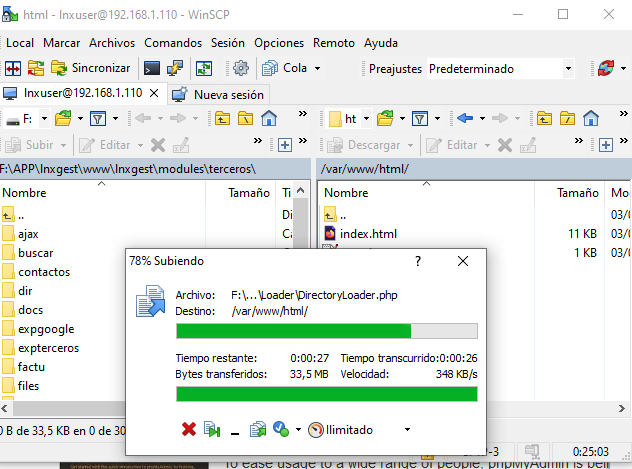Go to remote parent directory icon
Image resolution: width=632 pixels, height=469 pixels.
pyautogui.click(x=544, y=119)
